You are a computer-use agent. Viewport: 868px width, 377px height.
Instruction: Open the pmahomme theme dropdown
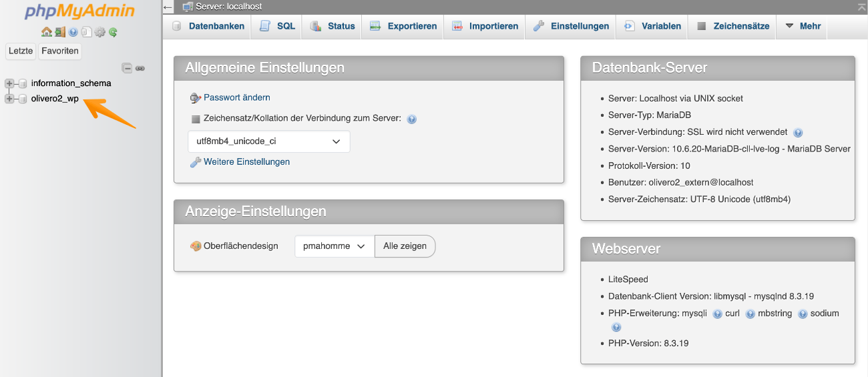(335, 246)
